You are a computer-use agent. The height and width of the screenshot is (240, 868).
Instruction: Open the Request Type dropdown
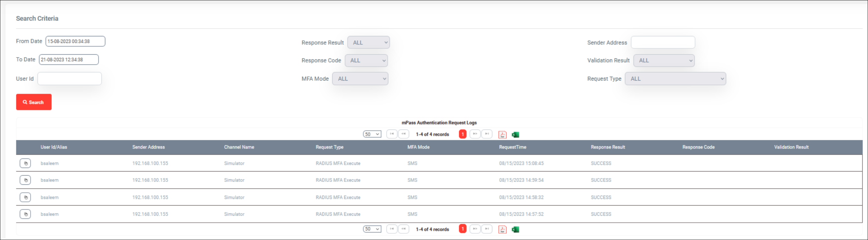676,79
